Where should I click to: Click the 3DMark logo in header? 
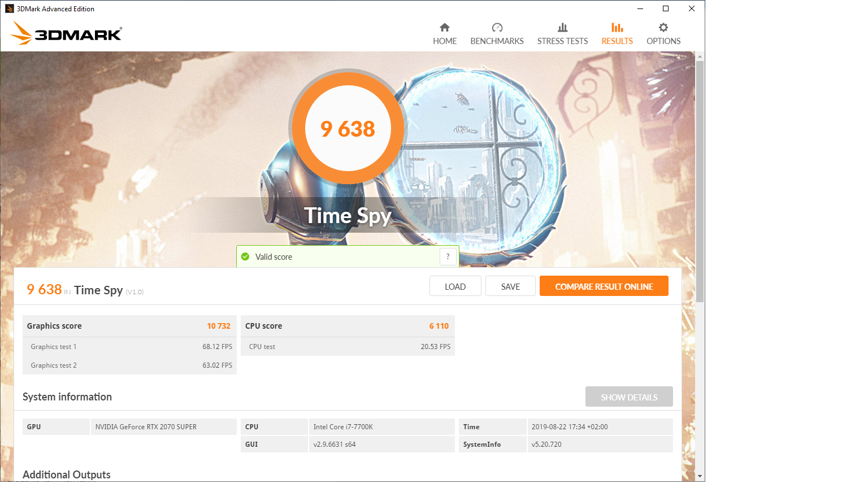pyautogui.click(x=66, y=33)
